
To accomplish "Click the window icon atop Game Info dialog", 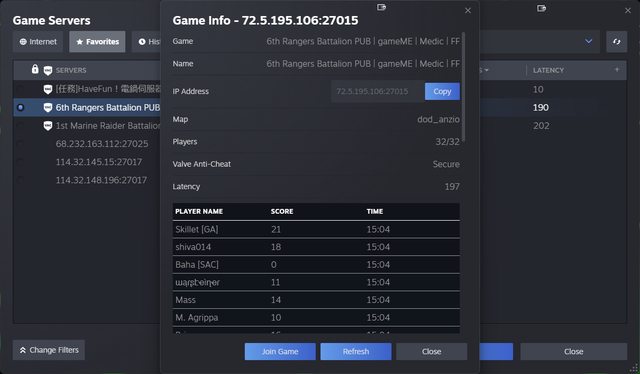I will 381,7.
